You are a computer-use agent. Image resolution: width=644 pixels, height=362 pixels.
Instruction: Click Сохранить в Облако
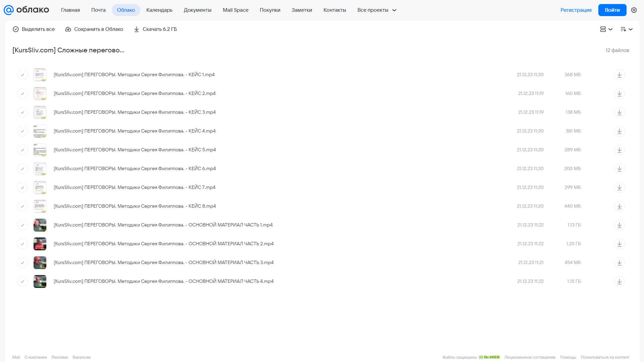click(94, 29)
